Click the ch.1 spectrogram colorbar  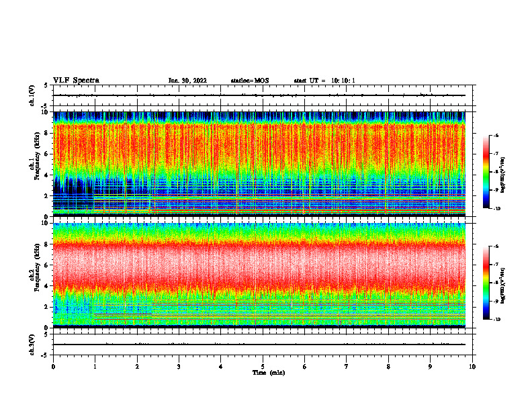click(x=486, y=172)
